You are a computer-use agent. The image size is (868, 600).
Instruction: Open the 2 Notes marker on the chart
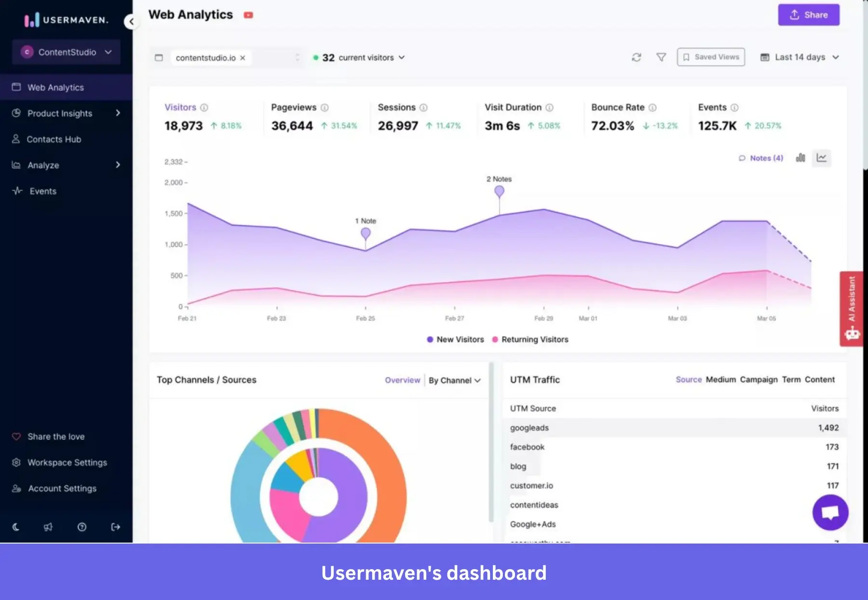[499, 191]
